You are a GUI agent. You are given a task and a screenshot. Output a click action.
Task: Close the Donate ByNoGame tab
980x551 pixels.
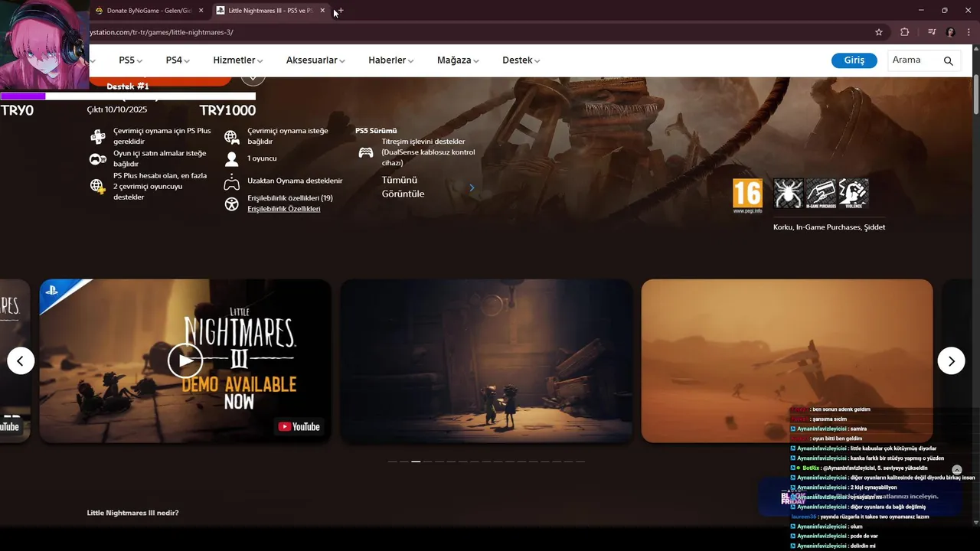point(201,11)
